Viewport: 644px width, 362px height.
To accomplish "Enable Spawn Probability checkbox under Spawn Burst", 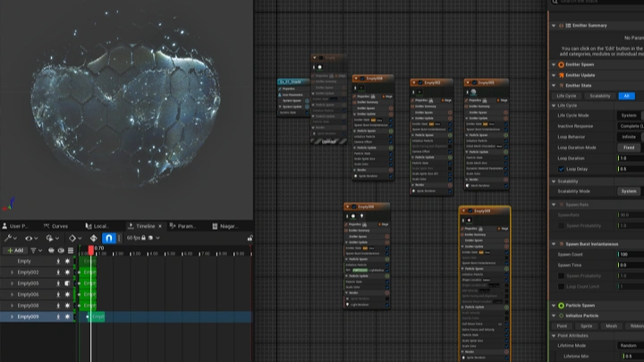I will tap(560, 276).
